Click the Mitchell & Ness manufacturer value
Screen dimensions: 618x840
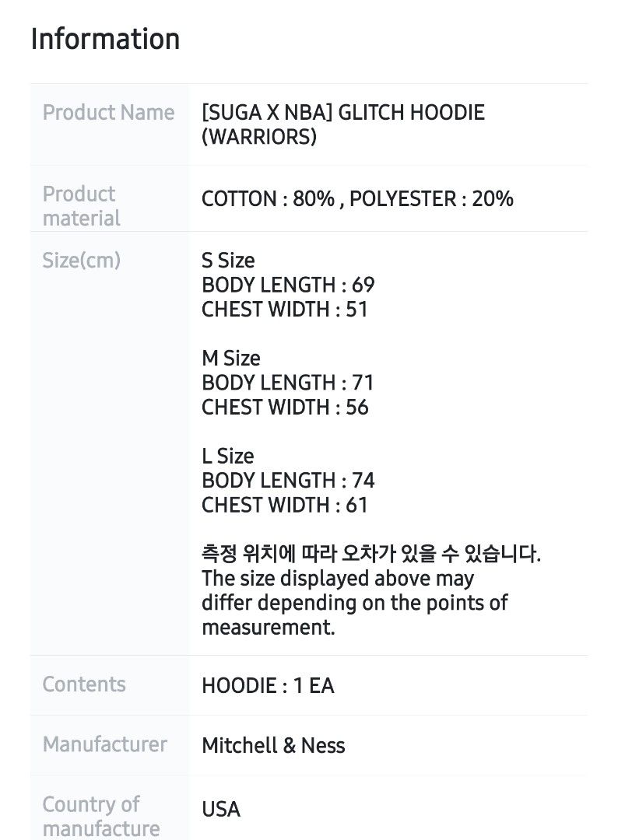click(x=273, y=746)
